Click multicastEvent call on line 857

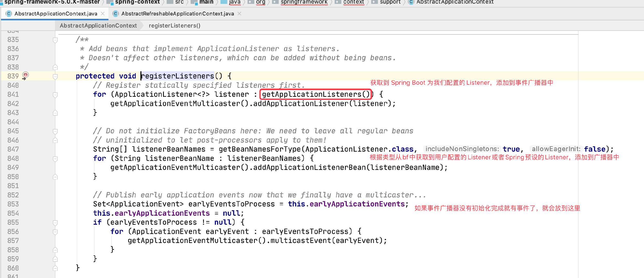click(x=301, y=241)
